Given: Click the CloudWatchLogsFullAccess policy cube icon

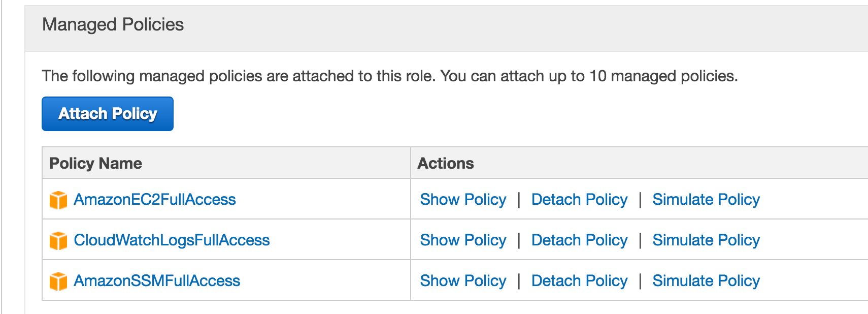Looking at the screenshot, I should point(58,240).
